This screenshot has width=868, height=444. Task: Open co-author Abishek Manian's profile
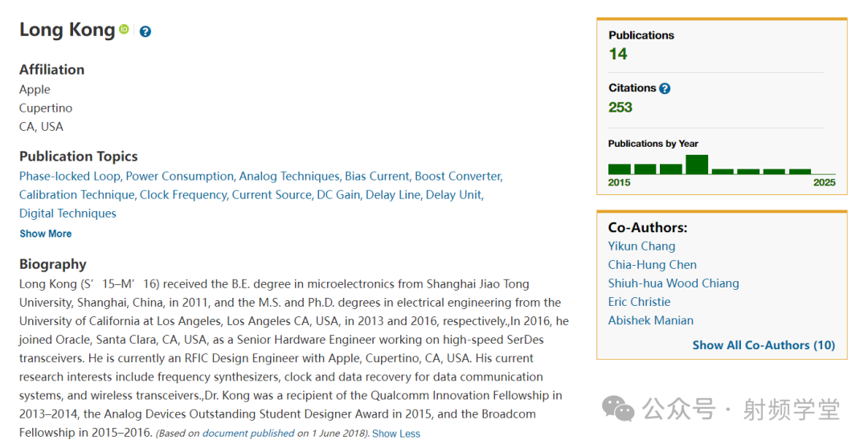650,320
